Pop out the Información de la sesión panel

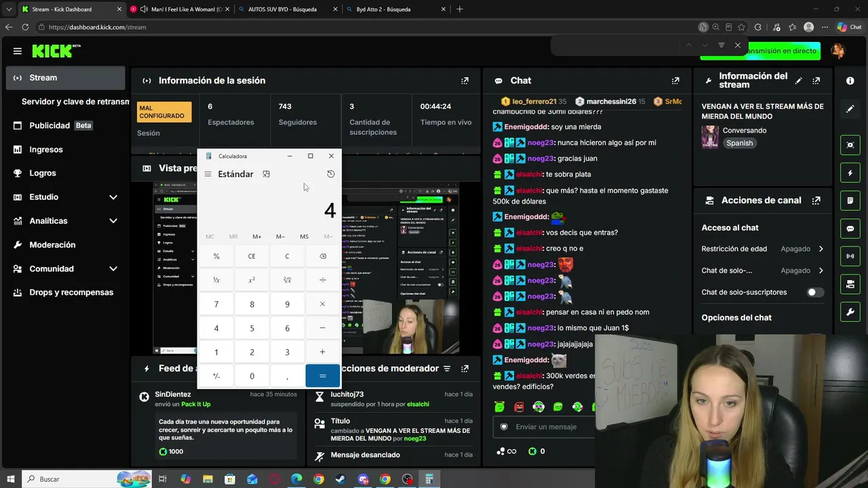465,81
